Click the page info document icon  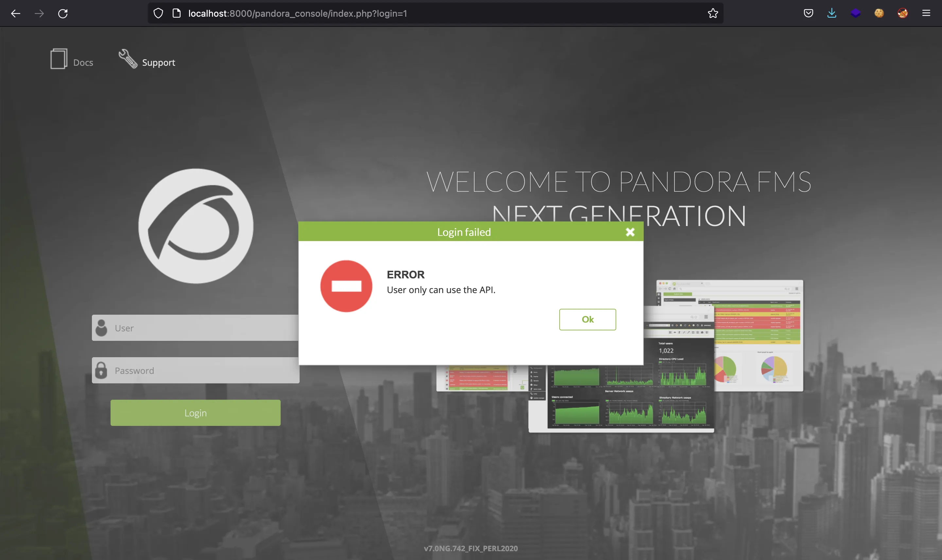tap(177, 13)
